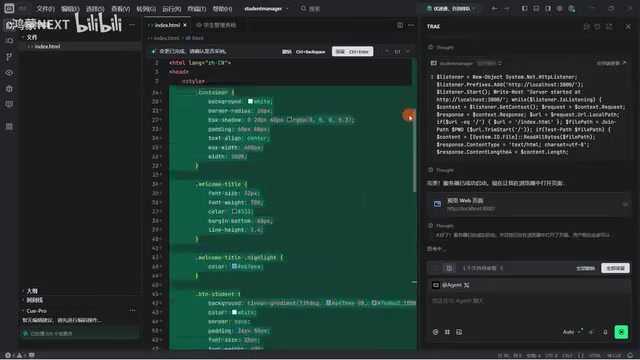Switch to the 学生管理系统 preview tab

[216, 25]
